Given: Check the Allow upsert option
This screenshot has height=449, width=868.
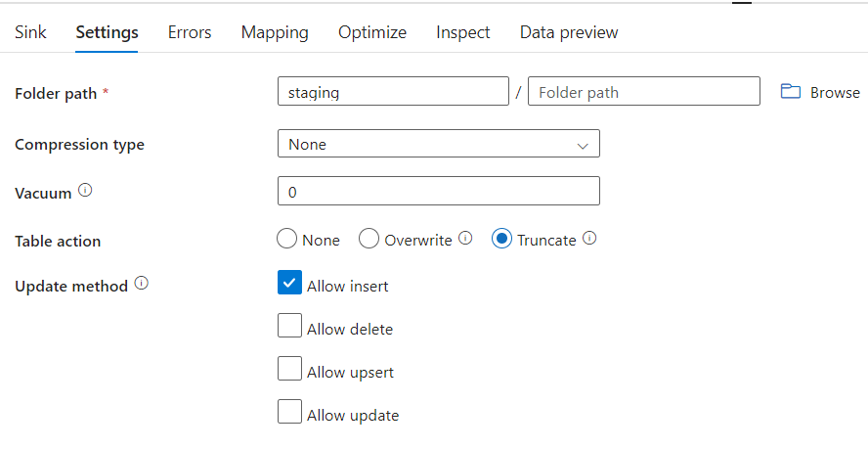Looking at the screenshot, I should [x=289, y=369].
